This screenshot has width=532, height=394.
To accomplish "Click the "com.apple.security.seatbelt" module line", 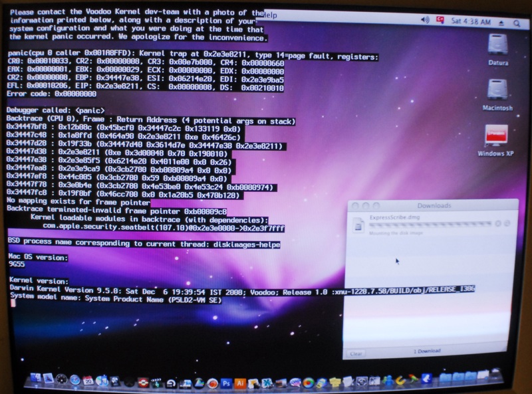I will (x=164, y=227).
